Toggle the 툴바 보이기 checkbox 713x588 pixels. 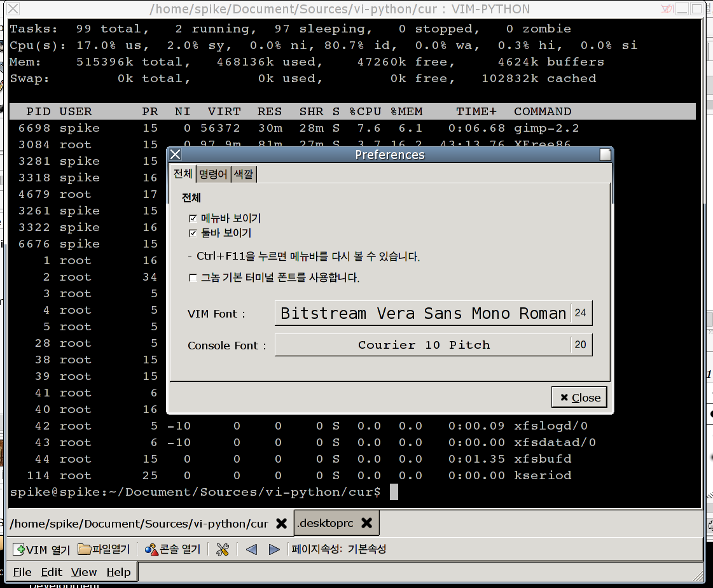pyautogui.click(x=193, y=234)
